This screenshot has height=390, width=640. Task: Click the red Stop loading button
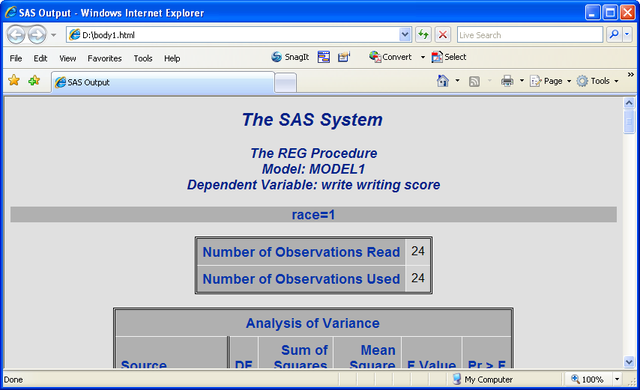click(x=442, y=35)
